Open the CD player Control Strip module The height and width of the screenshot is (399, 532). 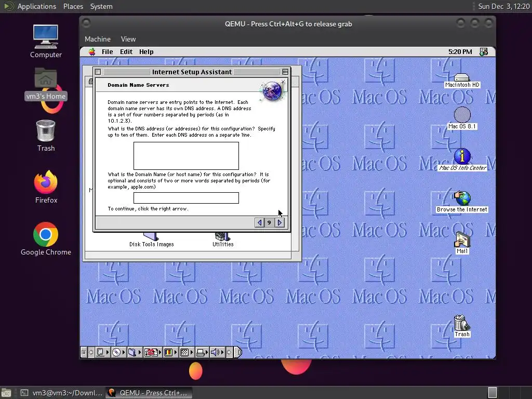point(119,352)
